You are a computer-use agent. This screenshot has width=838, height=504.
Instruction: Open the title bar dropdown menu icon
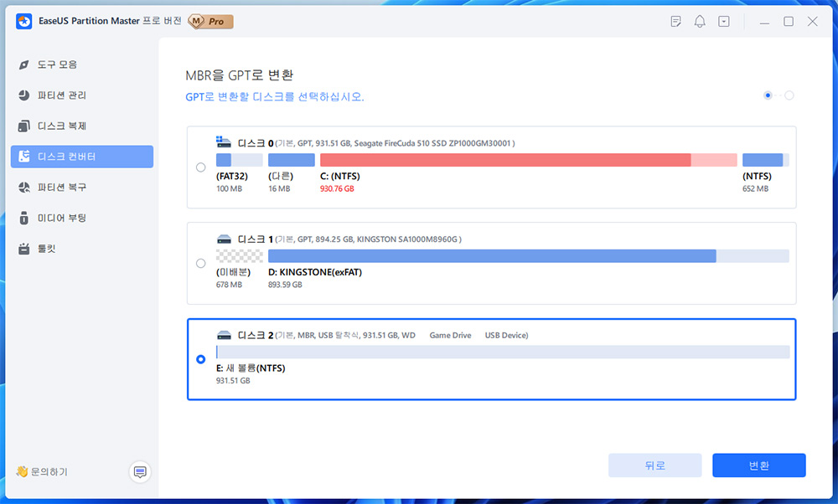tap(724, 22)
